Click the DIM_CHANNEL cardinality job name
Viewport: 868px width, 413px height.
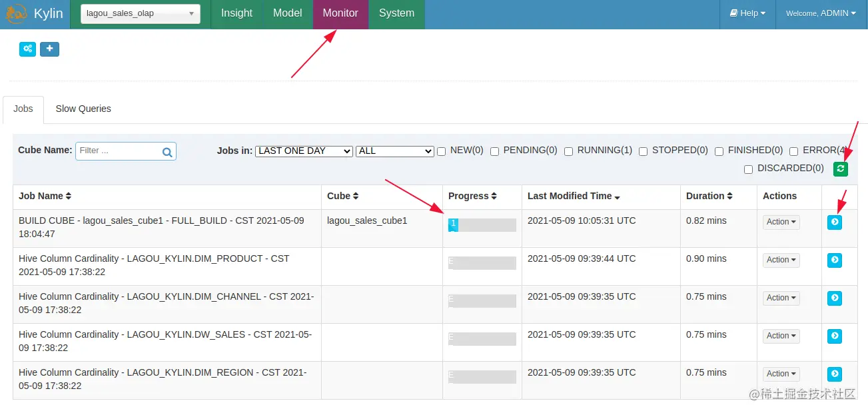click(167, 303)
